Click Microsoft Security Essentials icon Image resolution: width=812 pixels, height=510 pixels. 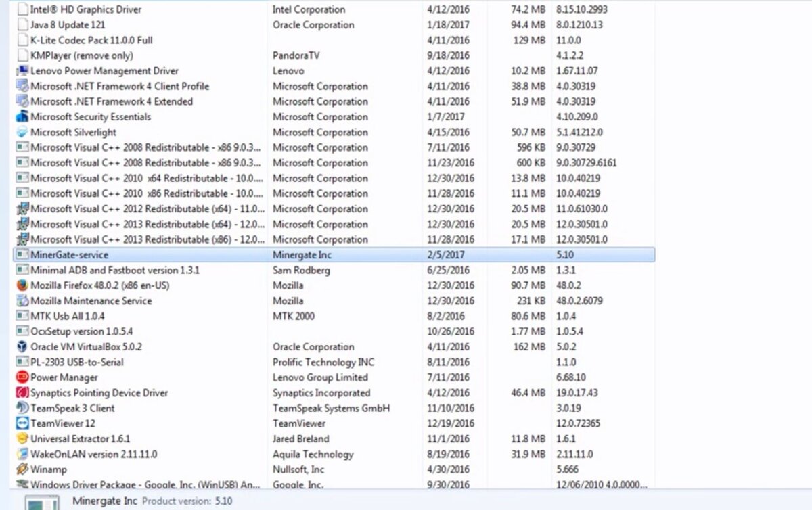(22, 117)
